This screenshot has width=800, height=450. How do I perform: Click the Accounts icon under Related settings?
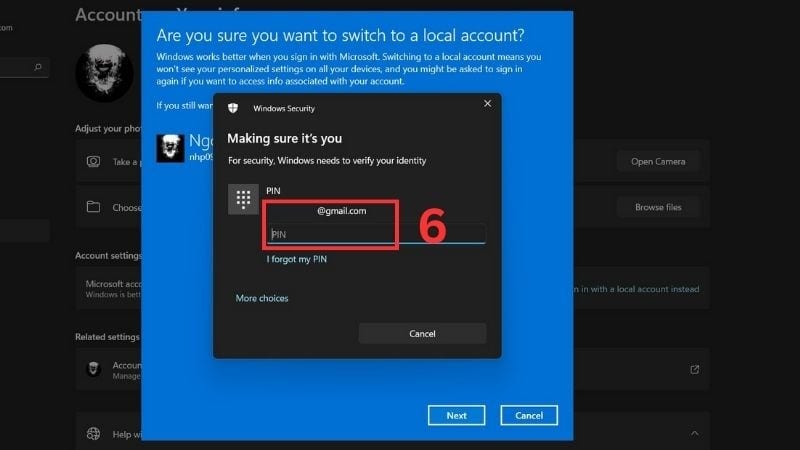93,368
